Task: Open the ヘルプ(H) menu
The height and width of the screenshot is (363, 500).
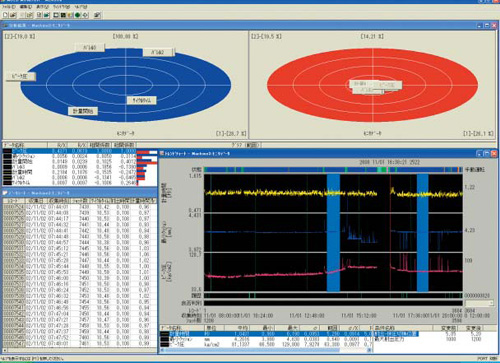Action: 81,7
